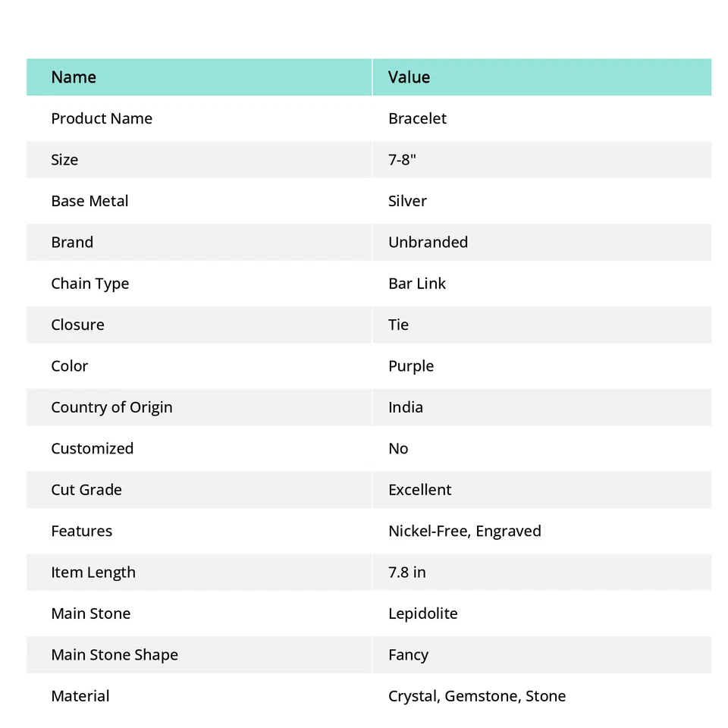Screen dimensions: 728x728
Task: Click the Crystal, Gemstone, Stone material value
Action: (x=476, y=696)
